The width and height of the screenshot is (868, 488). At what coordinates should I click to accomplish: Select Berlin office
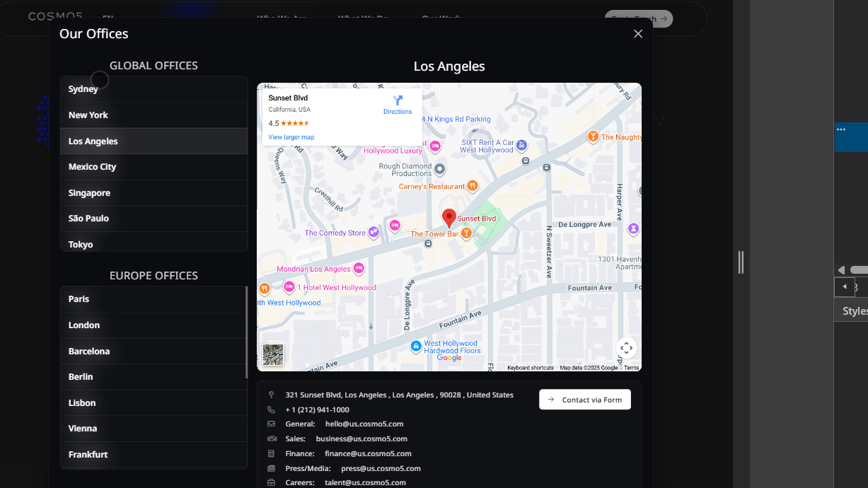click(152, 377)
